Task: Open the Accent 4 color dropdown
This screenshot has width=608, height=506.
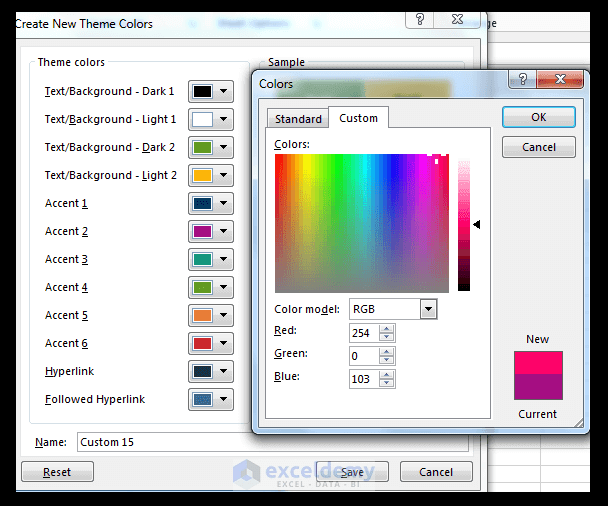Action: click(x=211, y=287)
